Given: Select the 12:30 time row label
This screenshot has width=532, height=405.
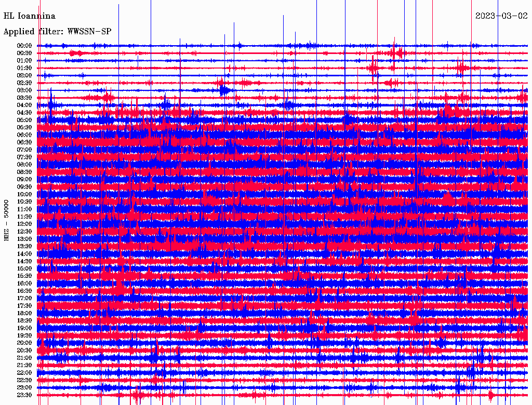Looking at the screenshot, I should [24, 232].
